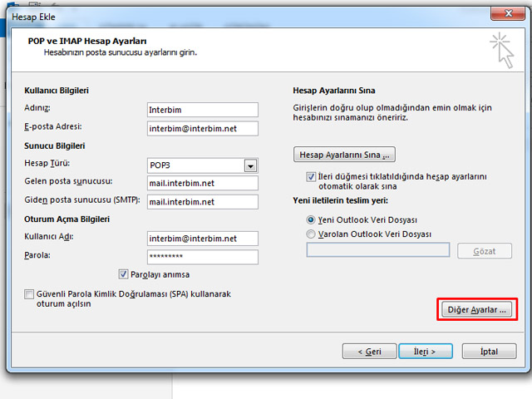
Task: Click the Gözat browse button
Action: pyautogui.click(x=485, y=251)
